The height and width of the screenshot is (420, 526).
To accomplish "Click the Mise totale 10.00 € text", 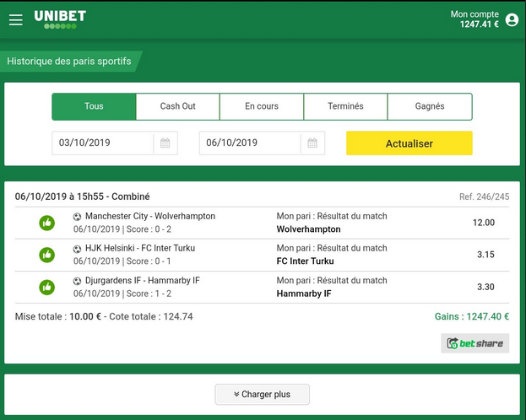I will click(x=58, y=316).
